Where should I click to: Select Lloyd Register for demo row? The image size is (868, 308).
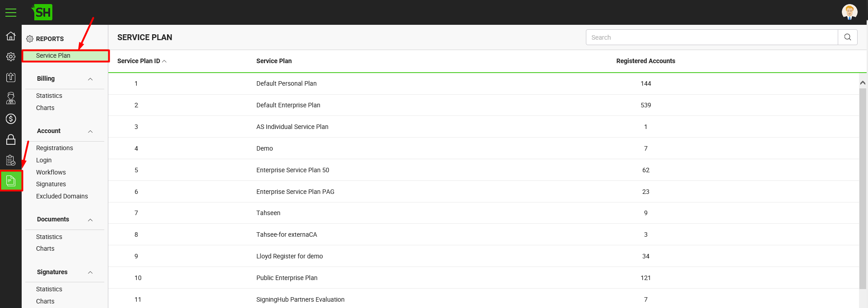pyautogui.click(x=483, y=256)
